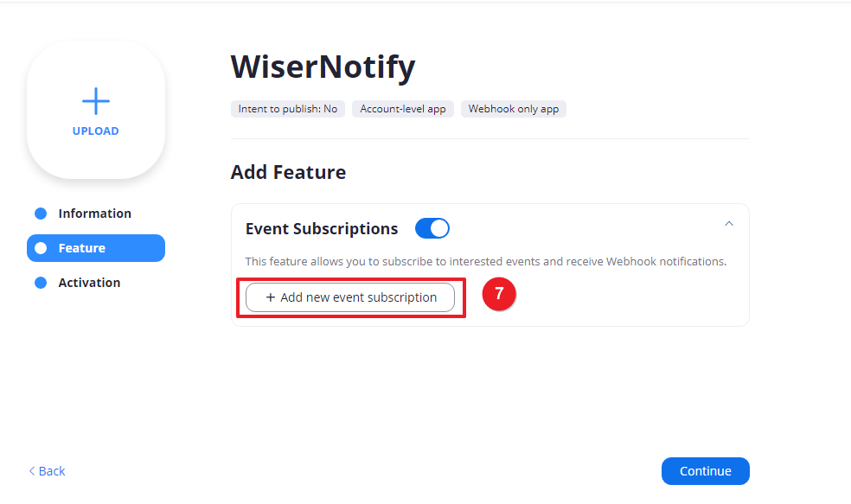Screen dimensions: 851x504
Task: Click the Back link
Action: pos(52,471)
